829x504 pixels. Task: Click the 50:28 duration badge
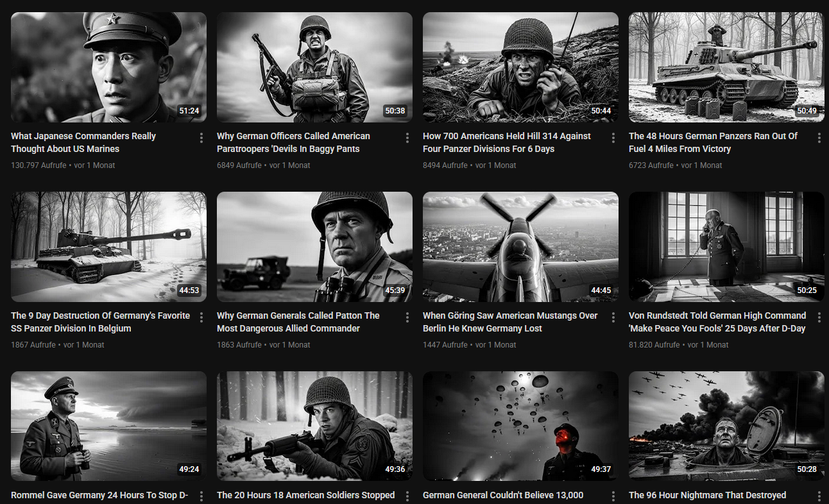807,469
